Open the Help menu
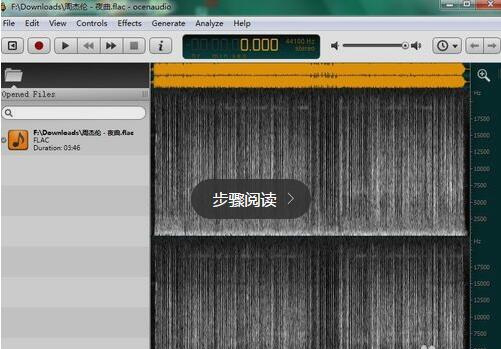 click(x=242, y=23)
